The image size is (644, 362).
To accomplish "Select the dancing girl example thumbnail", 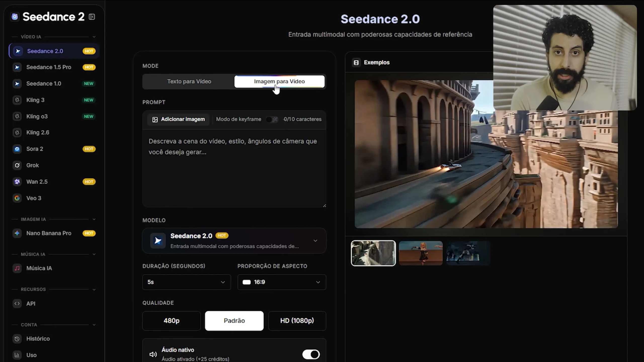I will 420,253.
